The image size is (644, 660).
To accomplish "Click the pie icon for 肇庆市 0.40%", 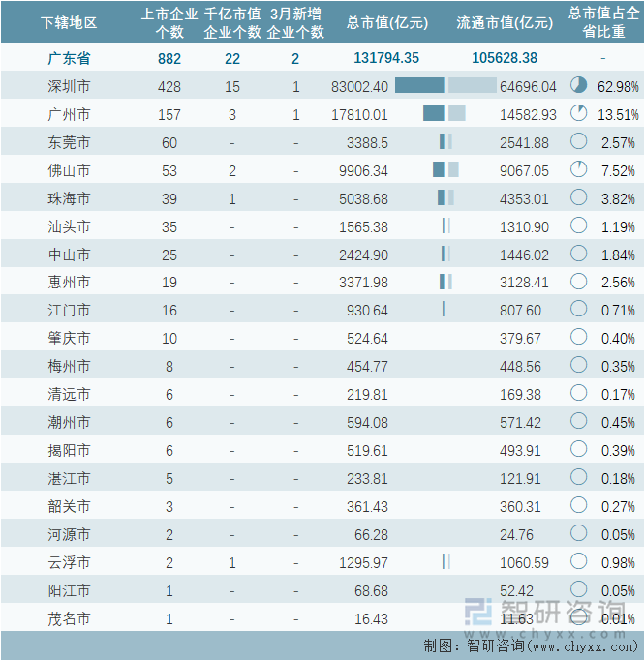I will pyautogui.click(x=579, y=337).
